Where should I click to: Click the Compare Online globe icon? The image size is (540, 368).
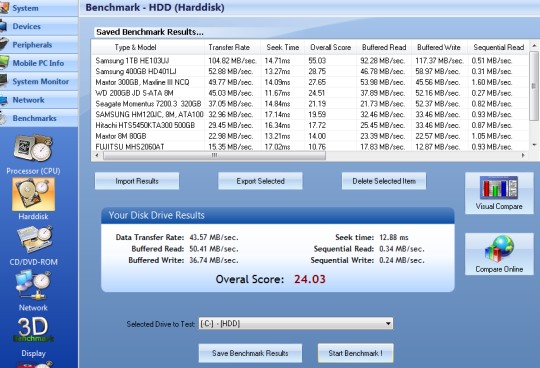tap(499, 249)
